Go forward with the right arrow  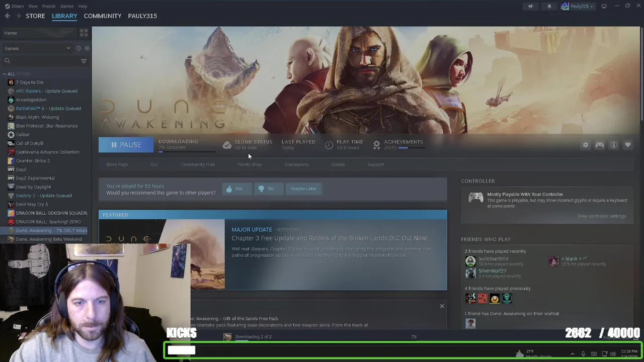point(18,16)
